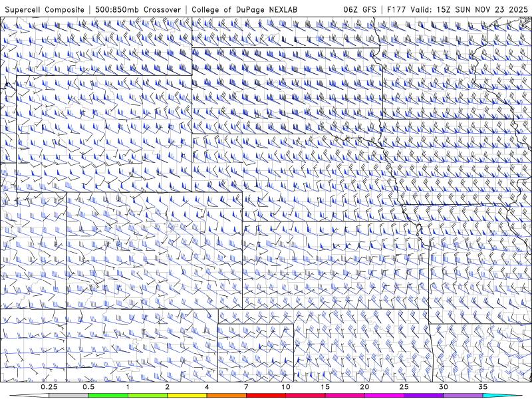The width and height of the screenshot is (532, 399).
Task: Click the '500:850mb Crossover' header text
Action: point(138,9)
